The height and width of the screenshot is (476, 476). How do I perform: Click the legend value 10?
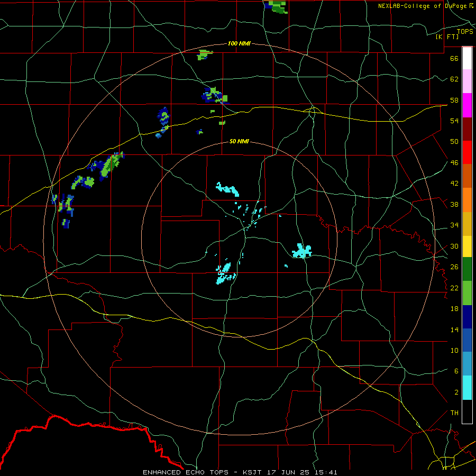pyautogui.click(x=454, y=351)
